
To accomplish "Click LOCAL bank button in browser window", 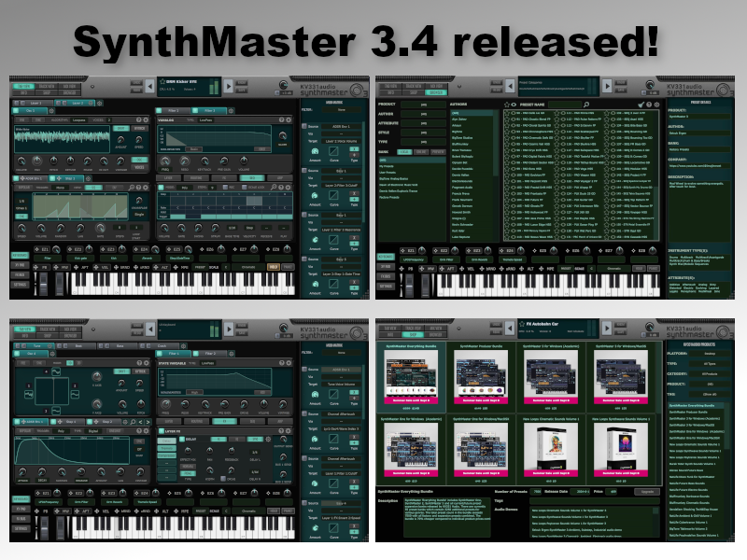I will coord(404,152).
